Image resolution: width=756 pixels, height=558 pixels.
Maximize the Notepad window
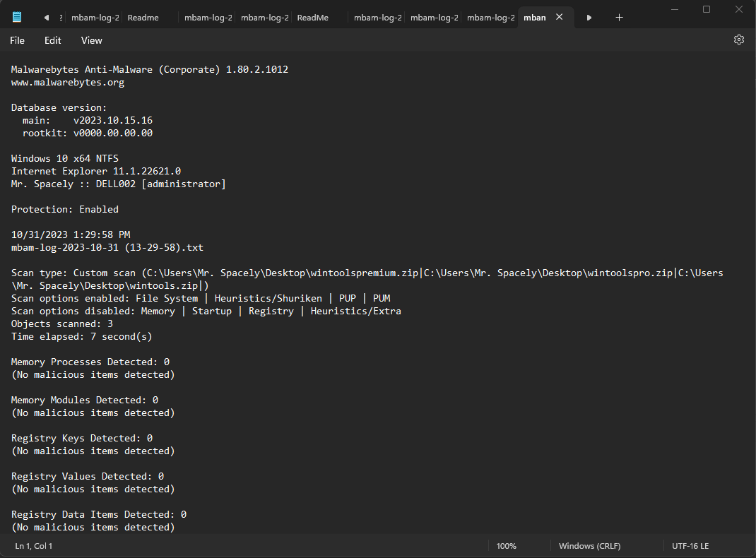click(x=707, y=9)
